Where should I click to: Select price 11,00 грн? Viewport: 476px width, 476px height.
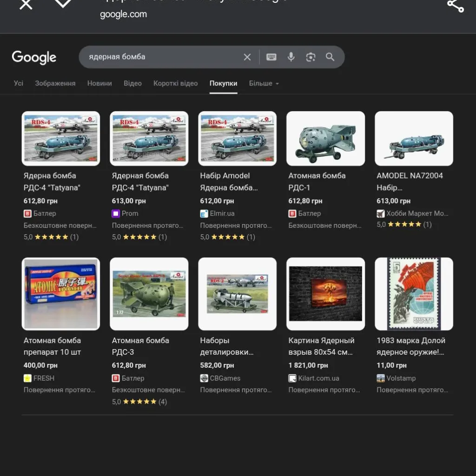[x=391, y=365]
